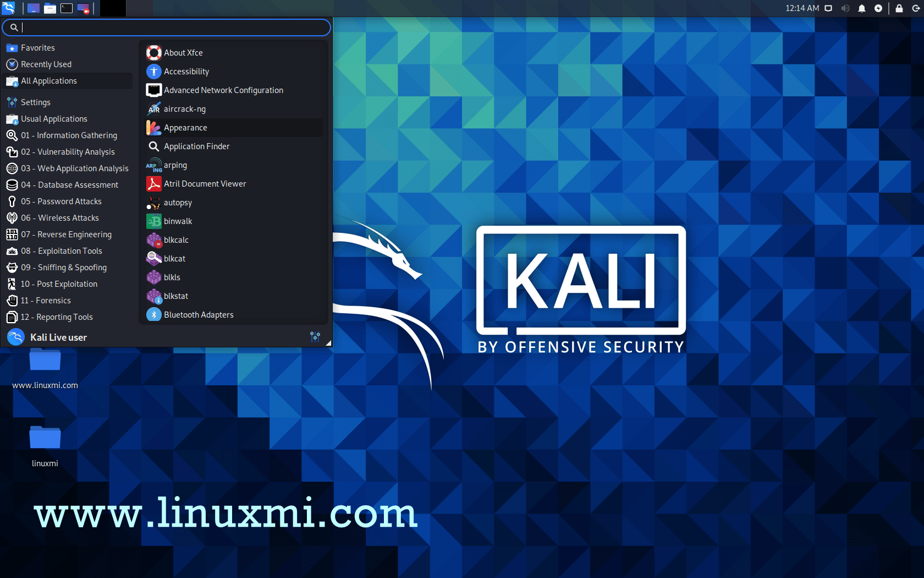
Task: Start aircrack-ng from the list
Action: coord(233,109)
